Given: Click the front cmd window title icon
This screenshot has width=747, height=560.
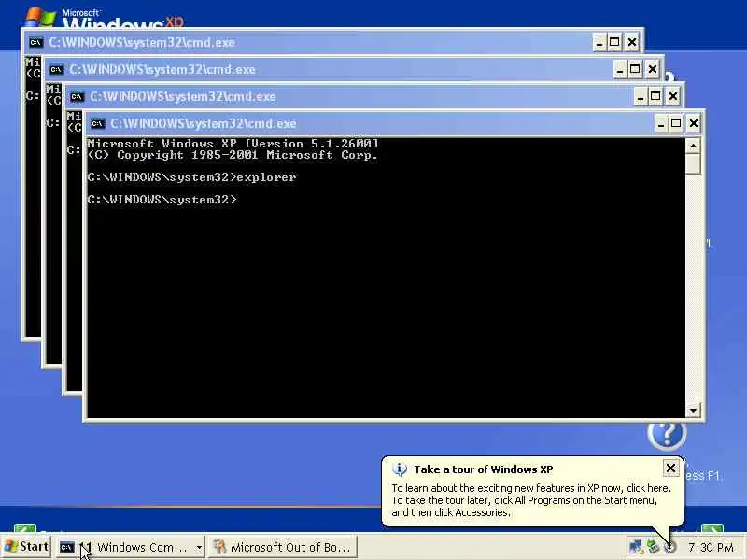Looking at the screenshot, I should (x=97, y=124).
